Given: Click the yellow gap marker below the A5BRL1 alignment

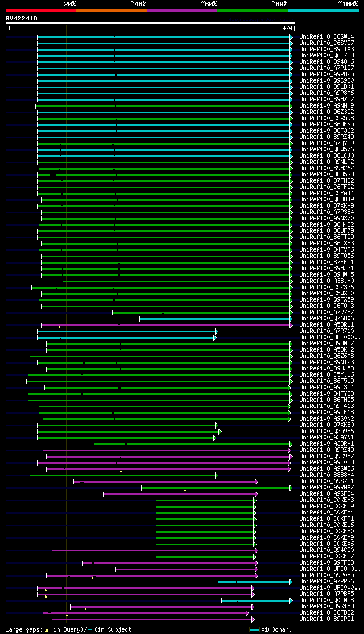Looking at the screenshot, I should 59,327.
